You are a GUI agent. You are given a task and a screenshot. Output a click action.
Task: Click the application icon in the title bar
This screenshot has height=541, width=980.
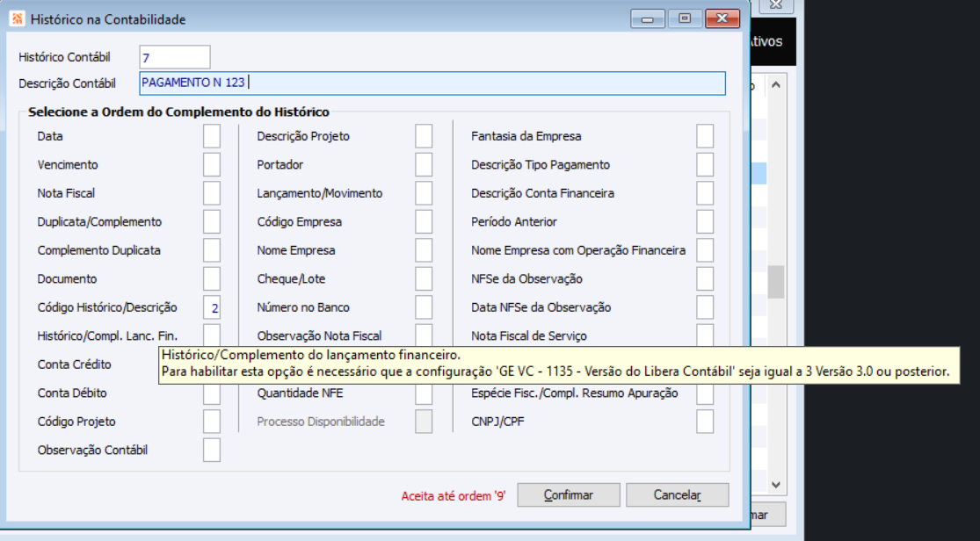pos(17,18)
